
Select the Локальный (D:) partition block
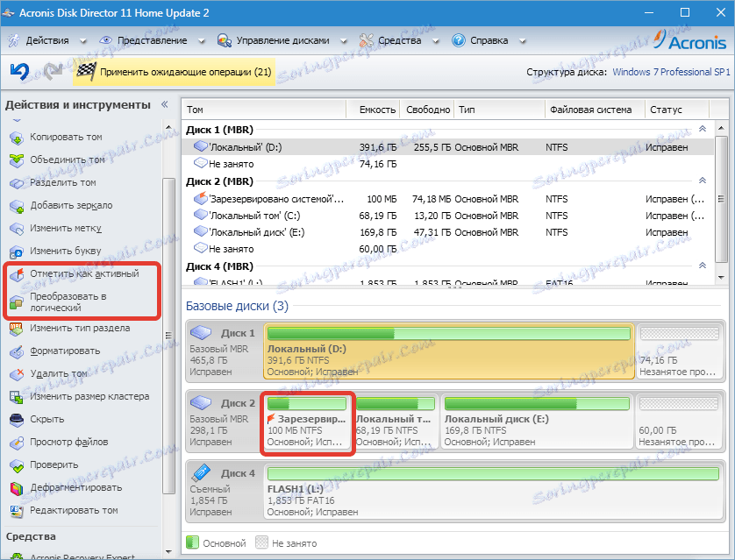[x=448, y=351]
